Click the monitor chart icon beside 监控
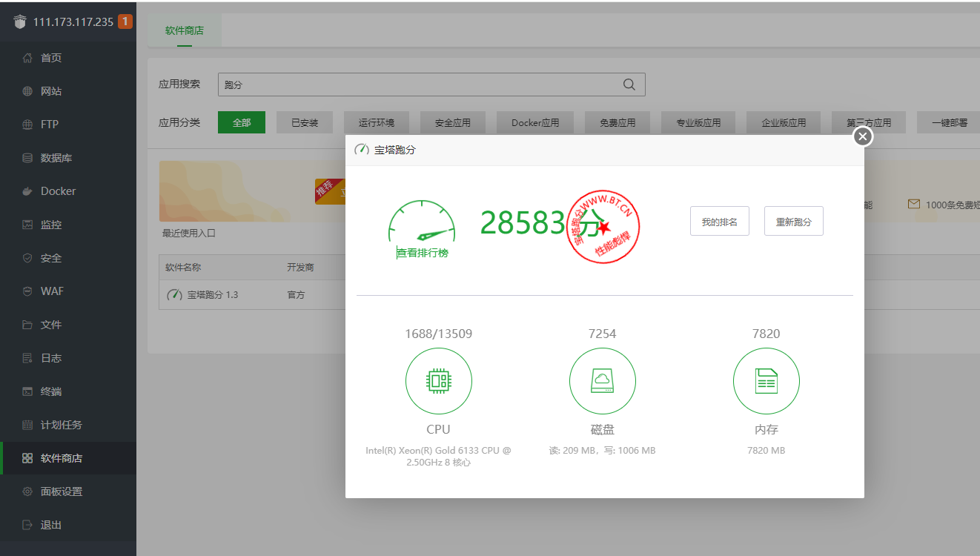This screenshot has height=556, width=980. pyautogui.click(x=27, y=225)
